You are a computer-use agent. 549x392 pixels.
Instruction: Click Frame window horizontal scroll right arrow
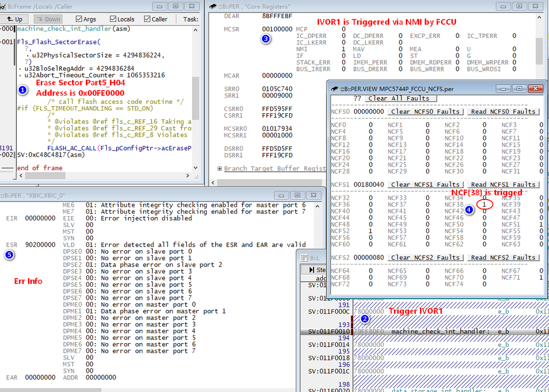[188, 176]
